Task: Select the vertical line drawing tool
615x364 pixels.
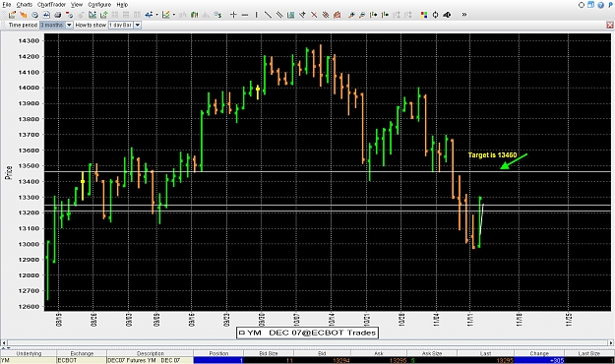Action: click(x=256, y=15)
